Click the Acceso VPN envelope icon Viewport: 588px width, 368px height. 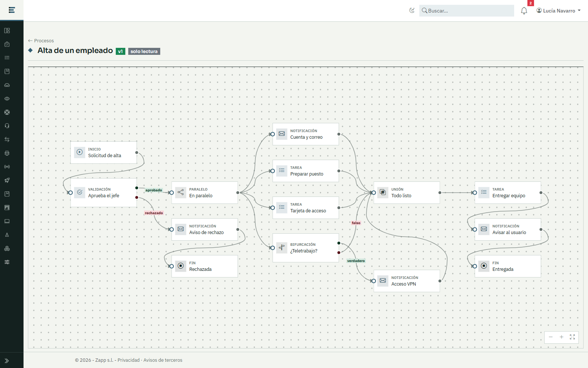[x=383, y=281]
